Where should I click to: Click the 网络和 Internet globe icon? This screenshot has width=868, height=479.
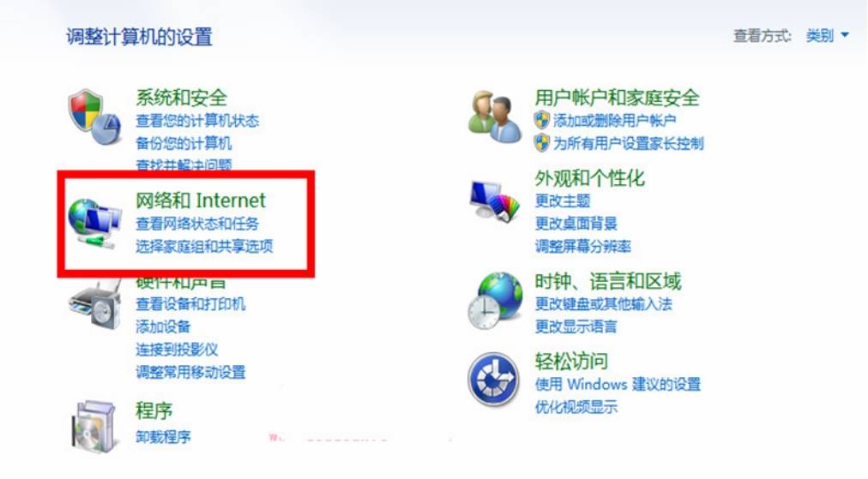(93, 222)
